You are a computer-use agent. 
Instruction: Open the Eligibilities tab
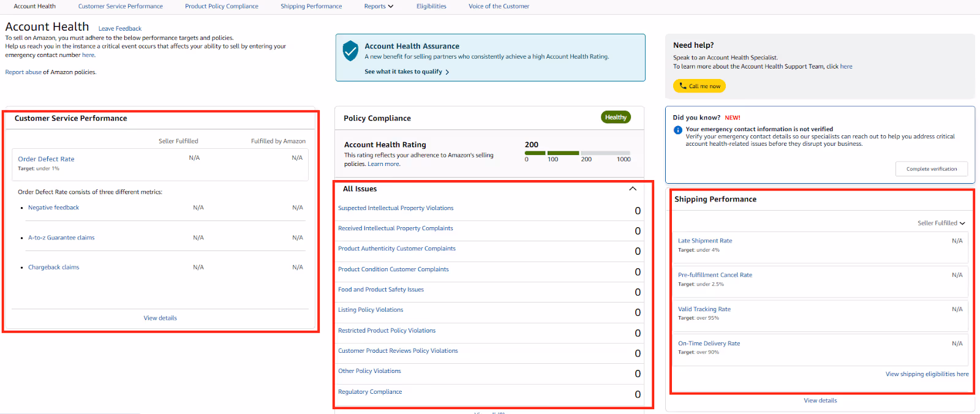(x=431, y=6)
